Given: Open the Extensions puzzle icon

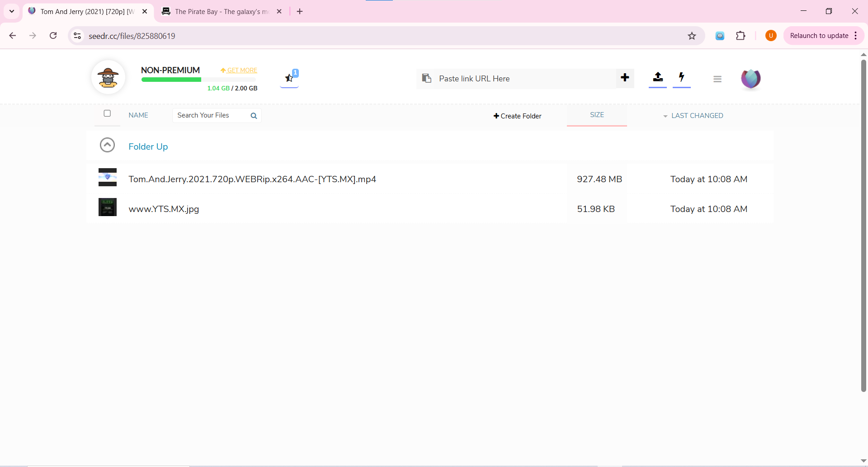Looking at the screenshot, I should [741, 36].
